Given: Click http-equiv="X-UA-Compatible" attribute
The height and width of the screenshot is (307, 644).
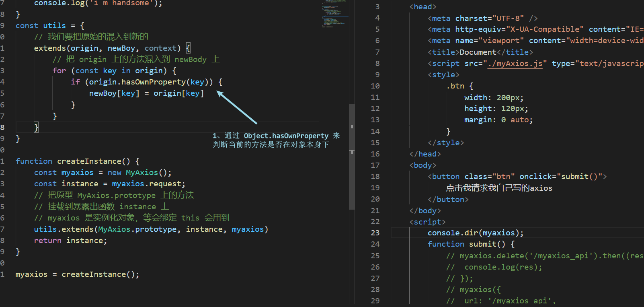Looking at the screenshot, I should point(519,29).
